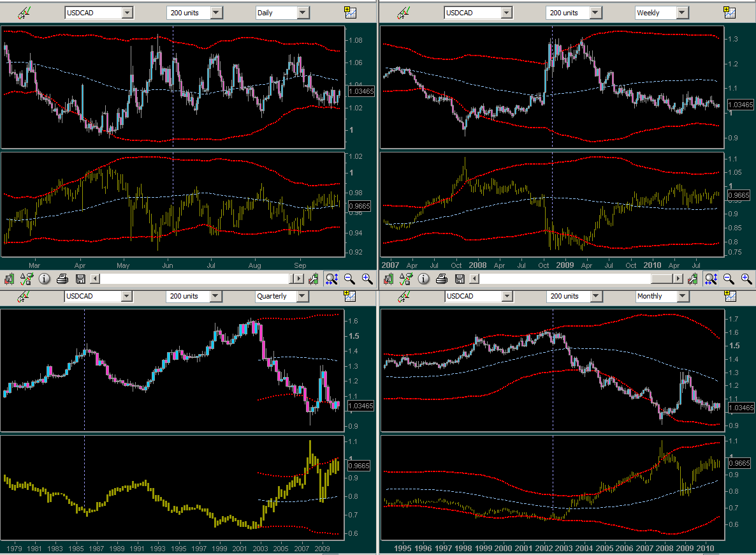Expand the Daily timeframe dropdown

click(x=303, y=13)
